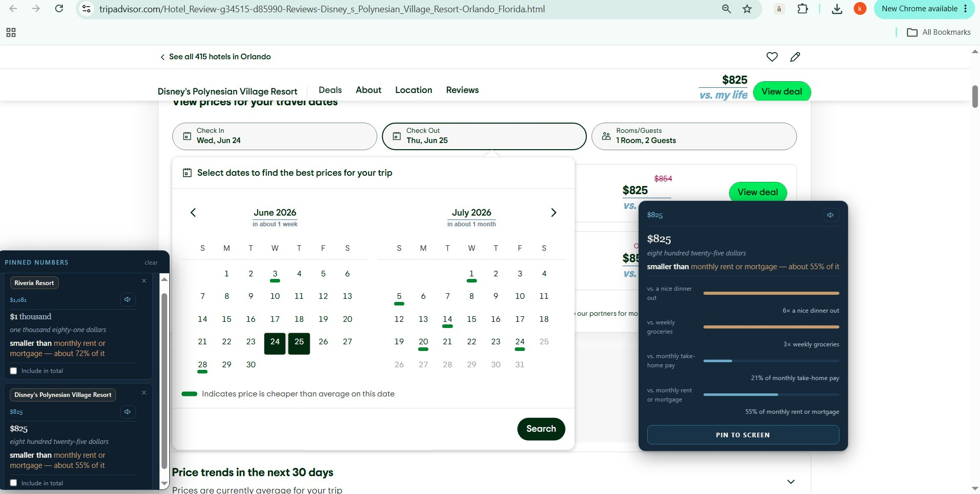The height and width of the screenshot is (494, 980).
Task: Open the zoom magnifier icon in address bar
Action: pyautogui.click(x=726, y=9)
